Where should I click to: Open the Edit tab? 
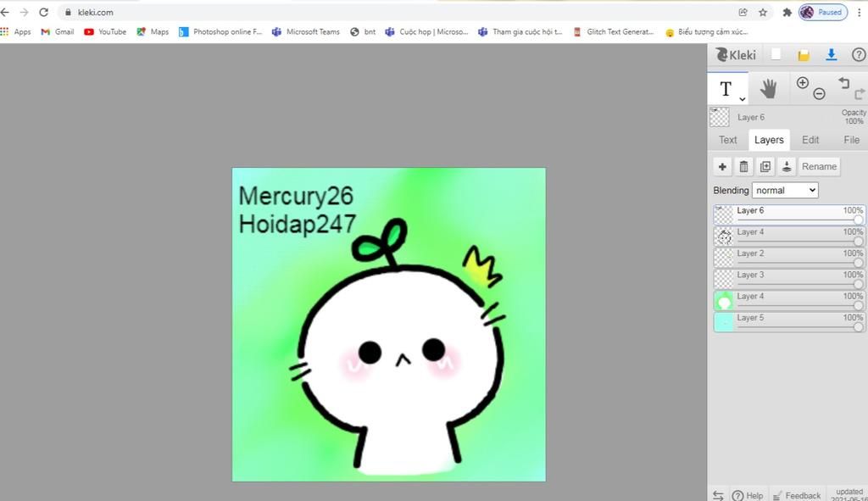(x=810, y=140)
